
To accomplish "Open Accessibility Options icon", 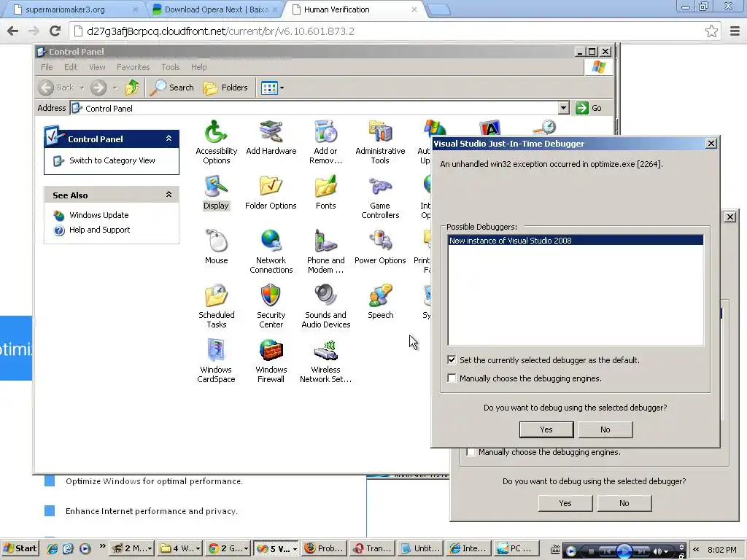I will pos(216,142).
